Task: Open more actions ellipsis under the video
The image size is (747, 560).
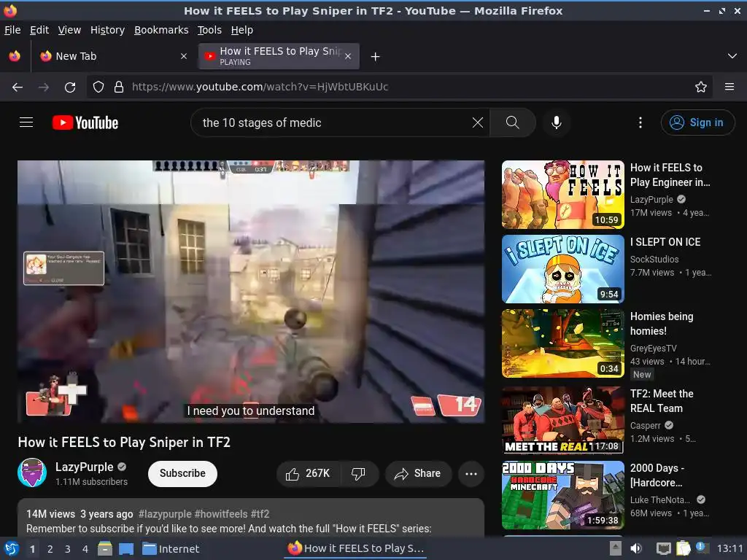Action: tap(471, 473)
